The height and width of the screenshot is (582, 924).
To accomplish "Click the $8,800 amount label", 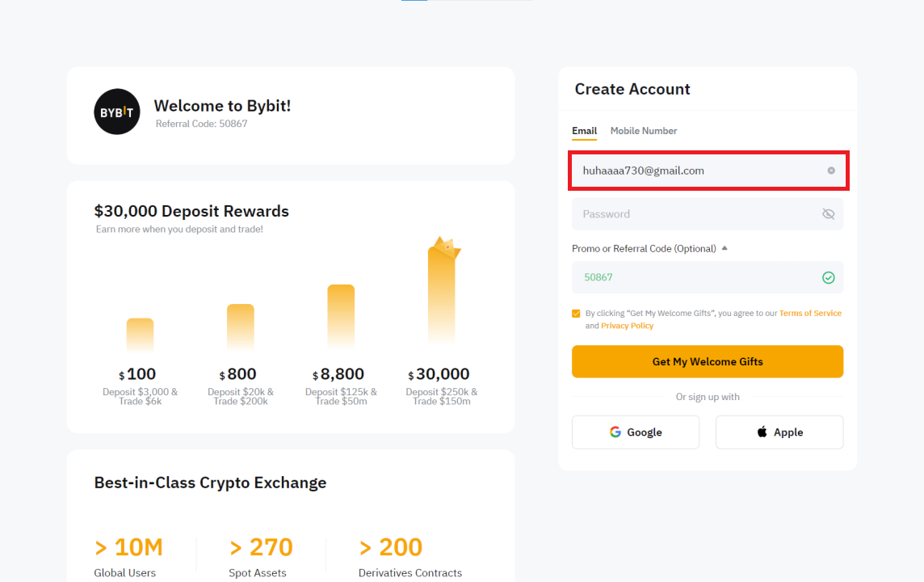I will [338, 373].
